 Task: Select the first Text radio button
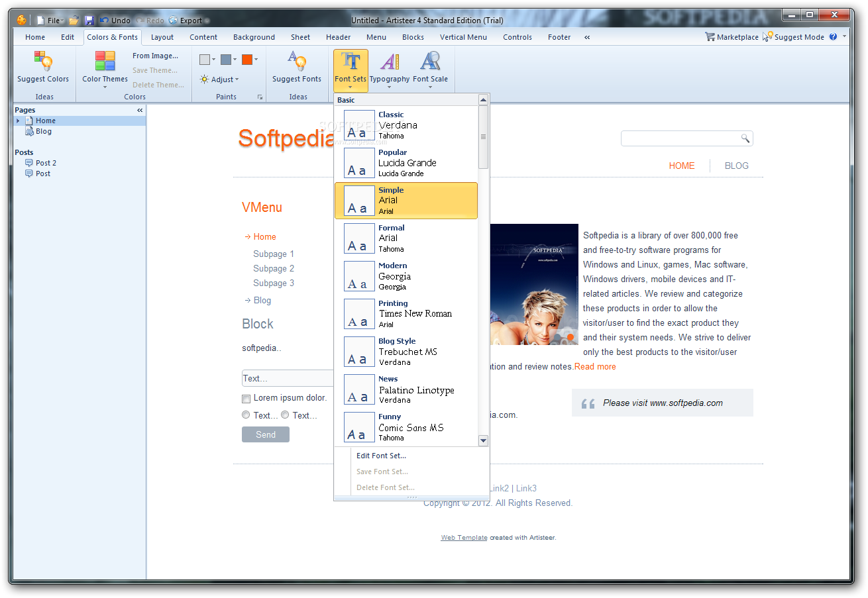[246, 415]
